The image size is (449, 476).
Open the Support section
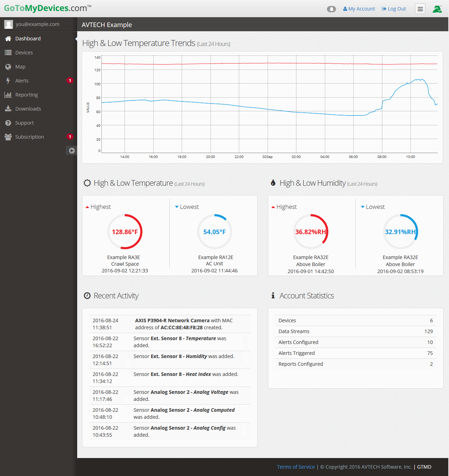point(24,123)
